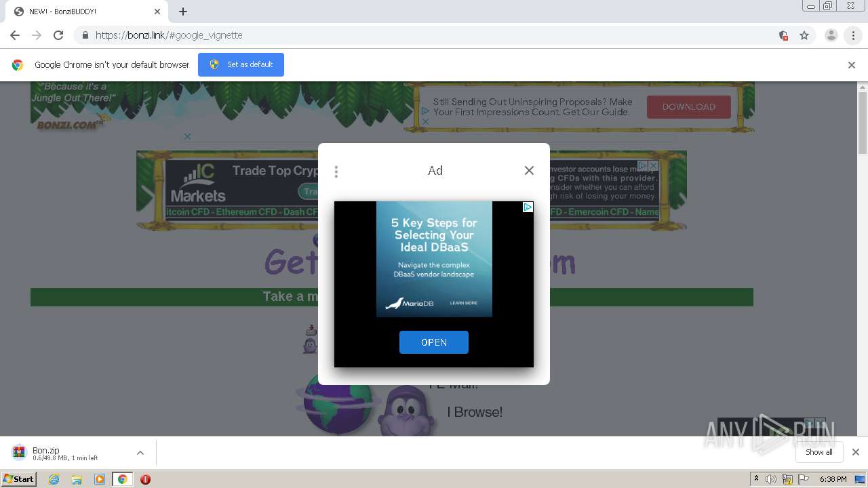Open the Bon.zip download item
The height and width of the screenshot is (488, 868).
(x=65, y=453)
